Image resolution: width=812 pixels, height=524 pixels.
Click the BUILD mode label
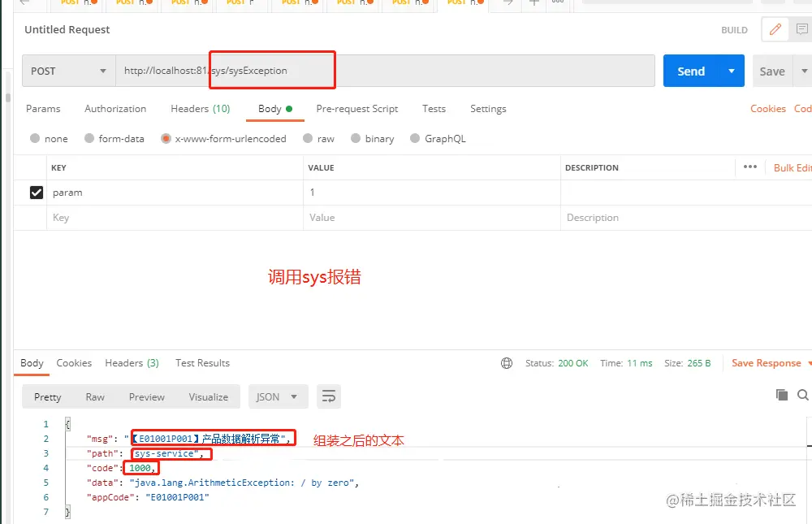click(734, 30)
